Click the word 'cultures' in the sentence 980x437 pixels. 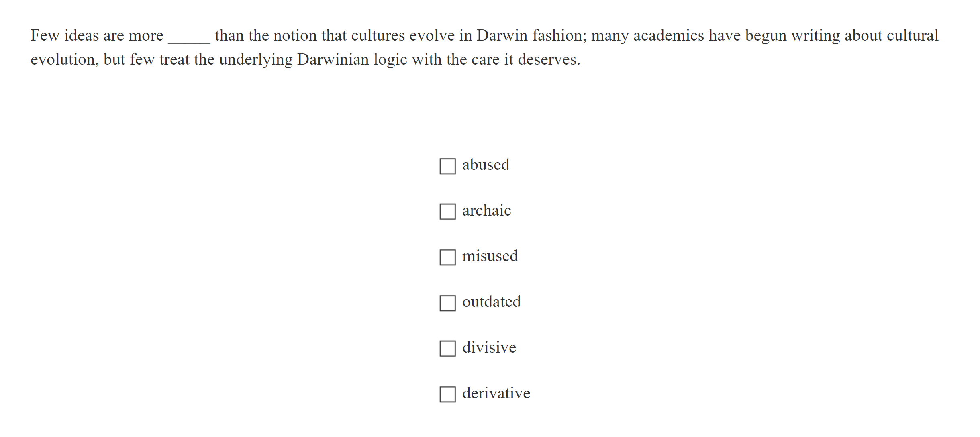tap(378, 36)
